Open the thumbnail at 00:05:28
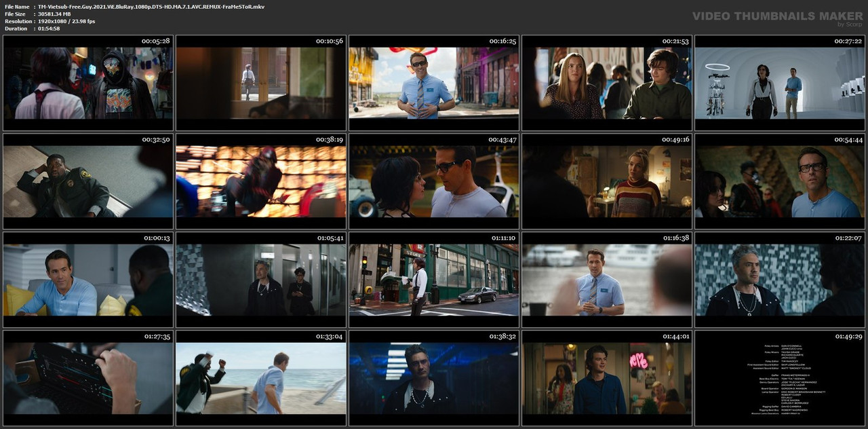This screenshot has height=429, width=868. pos(88,83)
